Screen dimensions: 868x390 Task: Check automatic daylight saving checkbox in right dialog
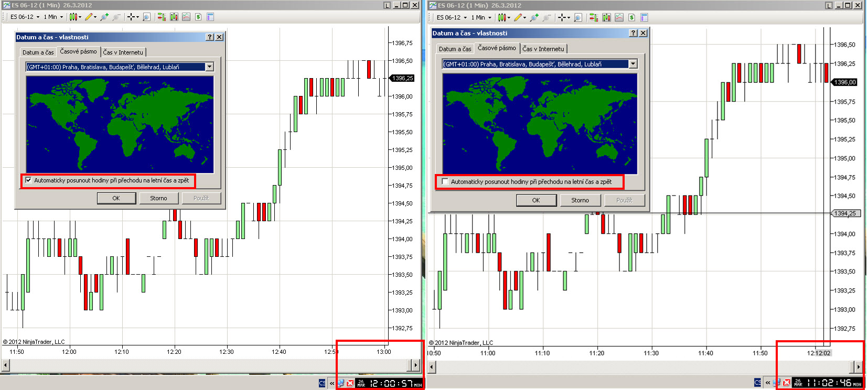[x=445, y=182]
